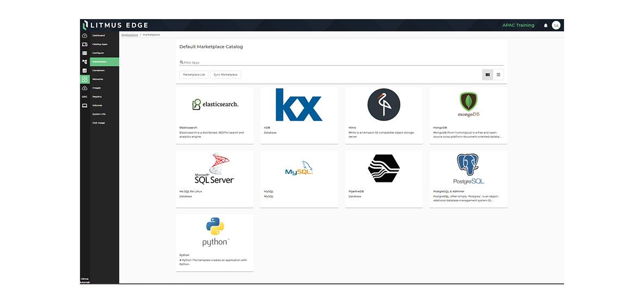Open the Python template card
The width and height of the screenshot is (644, 305).
[215, 242]
